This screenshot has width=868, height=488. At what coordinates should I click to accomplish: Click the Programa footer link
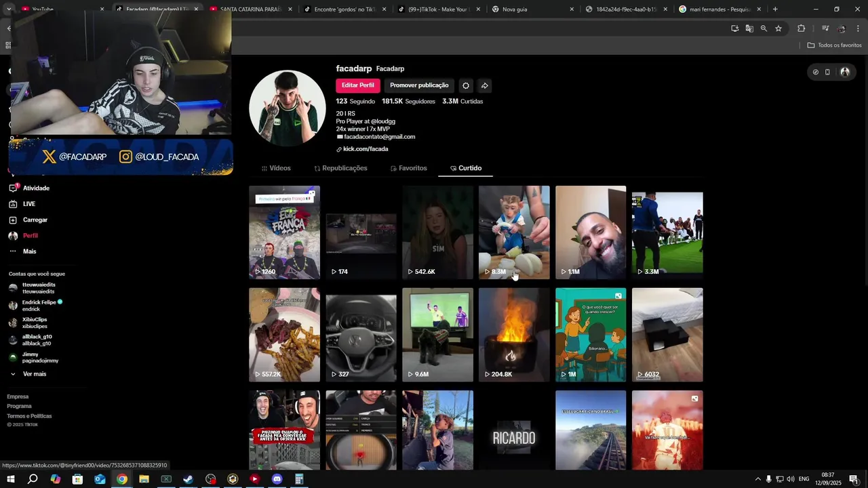tap(19, 406)
